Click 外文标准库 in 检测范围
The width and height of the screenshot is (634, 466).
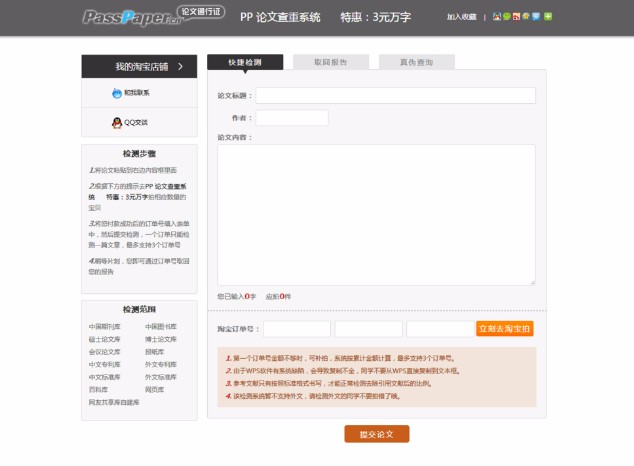[x=161, y=377]
